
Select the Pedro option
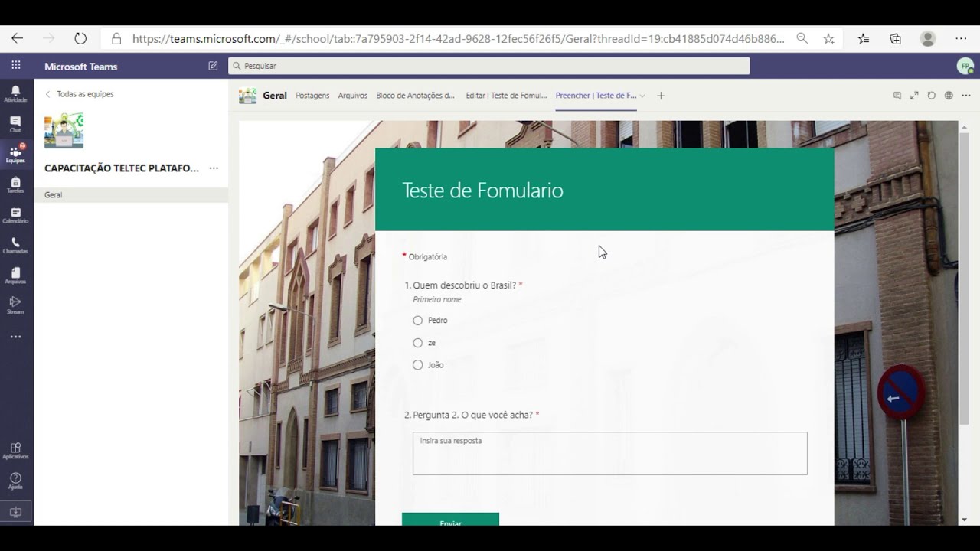click(417, 321)
